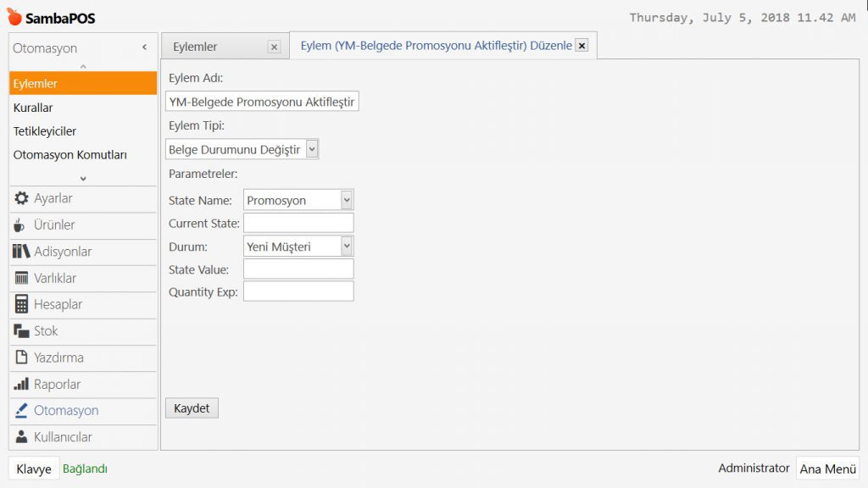Open Hesaplar via the calculator icon
Viewport: 868px width, 488px height.
pos(22,304)
